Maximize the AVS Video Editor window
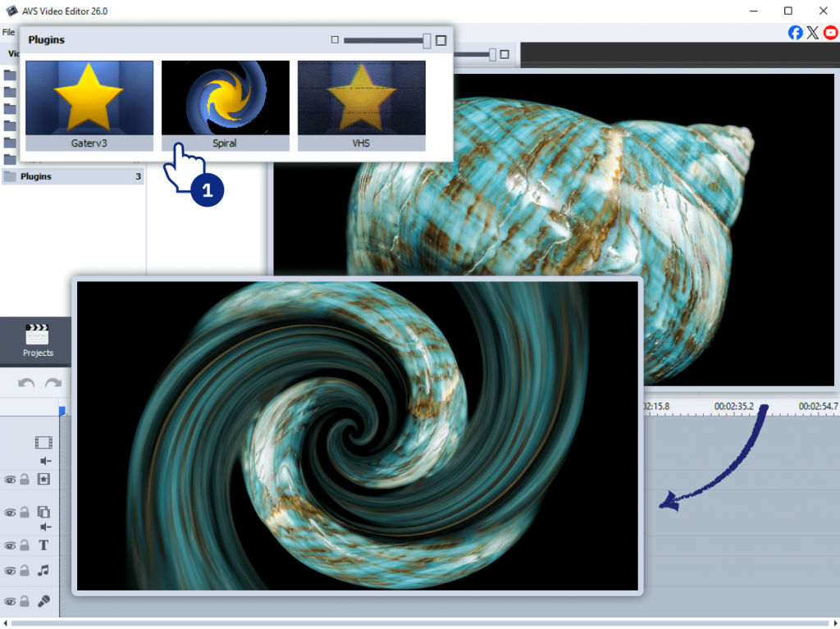The height and width of the screenshot is (629, 840). click(x=788, y=11)
